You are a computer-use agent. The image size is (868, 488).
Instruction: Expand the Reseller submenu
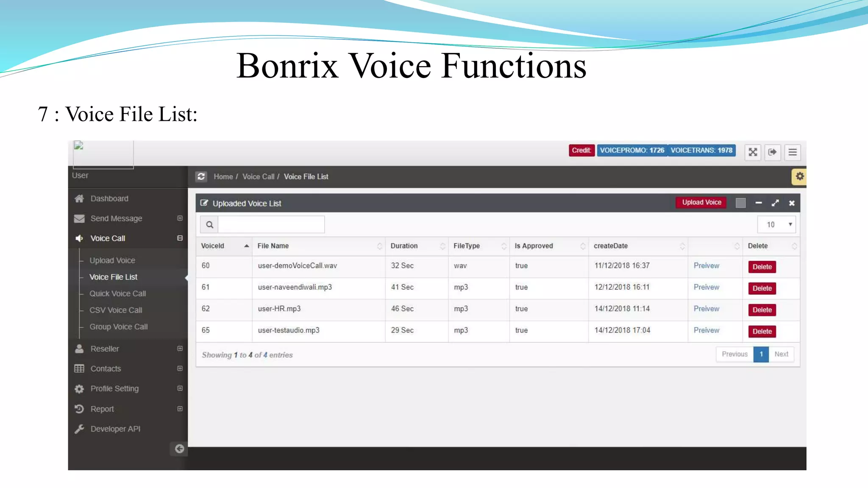click(180, 348)
